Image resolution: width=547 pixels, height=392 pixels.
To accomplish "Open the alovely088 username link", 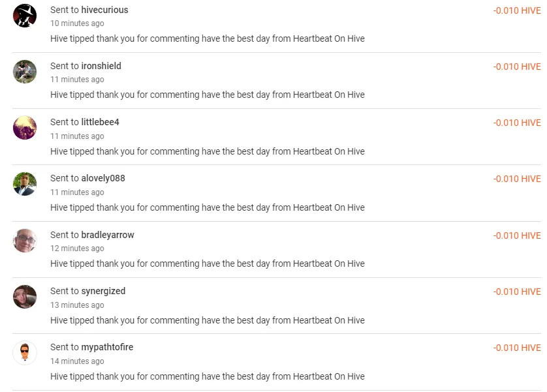I will (103, 178).
